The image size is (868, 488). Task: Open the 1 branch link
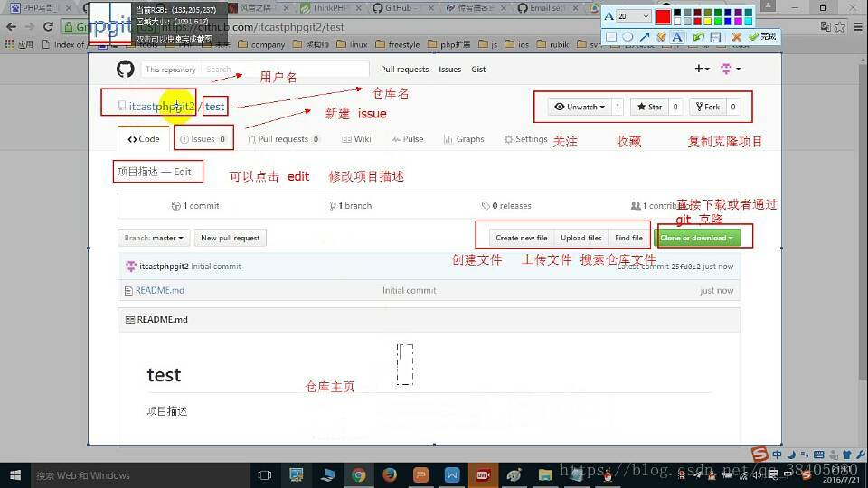click(351, 206)
